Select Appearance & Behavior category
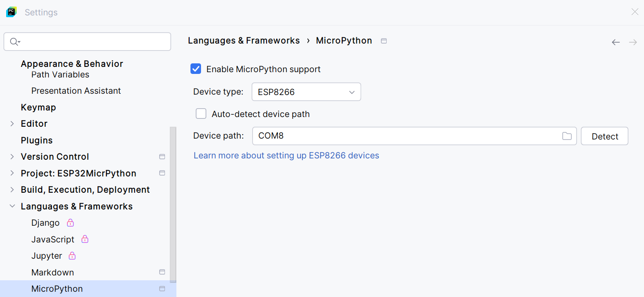Viewport: 644px width, 297px height. [72, 64]
